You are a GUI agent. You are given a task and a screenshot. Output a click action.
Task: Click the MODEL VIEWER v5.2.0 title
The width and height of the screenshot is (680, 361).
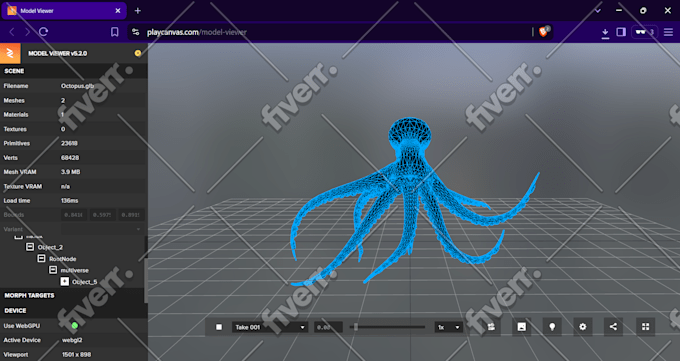(x=58, y=53)
